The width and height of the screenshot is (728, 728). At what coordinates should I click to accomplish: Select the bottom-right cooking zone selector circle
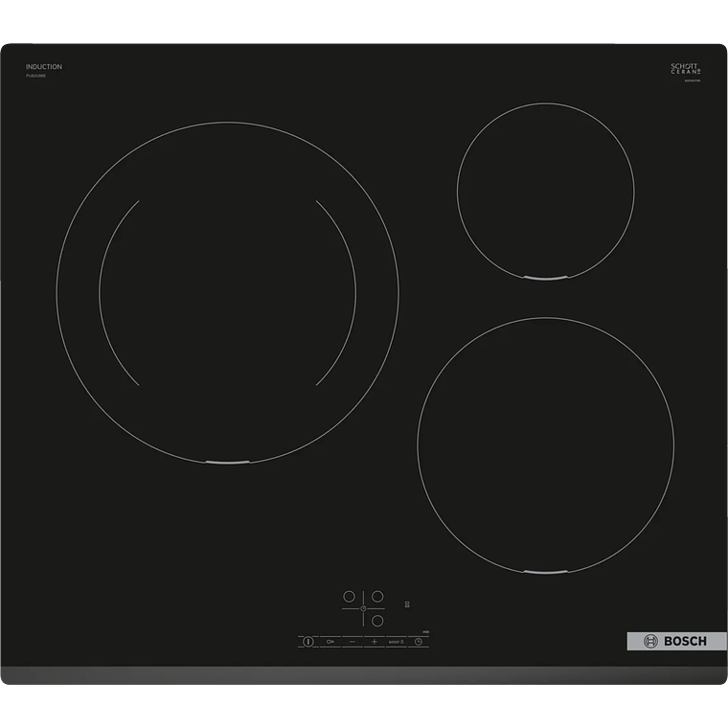377,621
